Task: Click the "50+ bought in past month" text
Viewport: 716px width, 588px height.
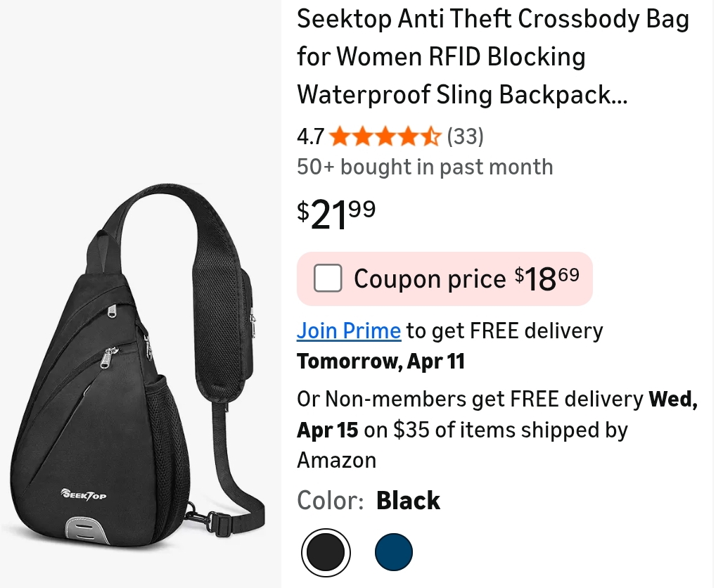Action: 425,167
